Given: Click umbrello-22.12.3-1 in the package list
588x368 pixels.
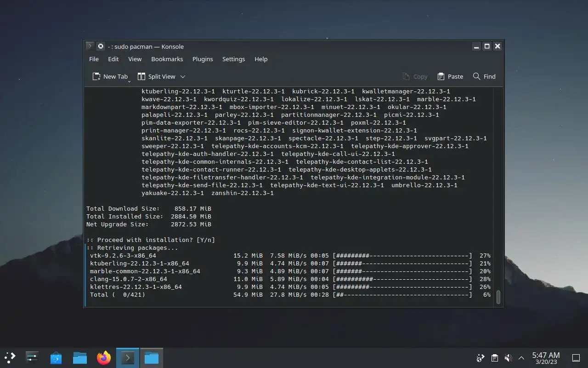Looking at the screenshot, I should (x=424, y=185).
